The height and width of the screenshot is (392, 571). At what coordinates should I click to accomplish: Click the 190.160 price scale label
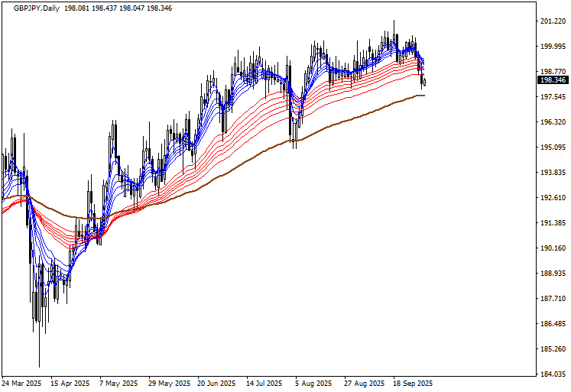[x=552, y=248]
